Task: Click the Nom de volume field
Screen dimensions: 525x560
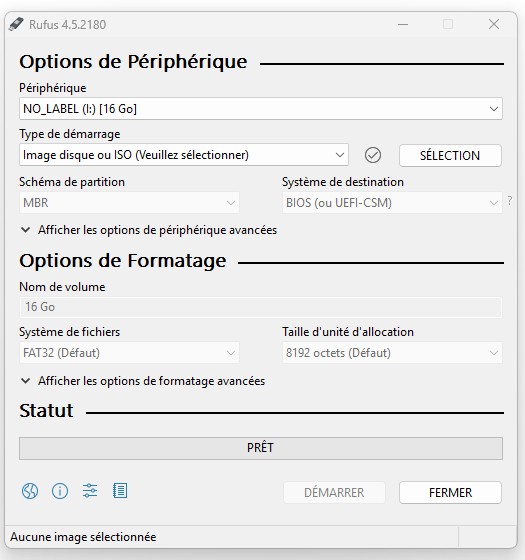Action: 261,307
